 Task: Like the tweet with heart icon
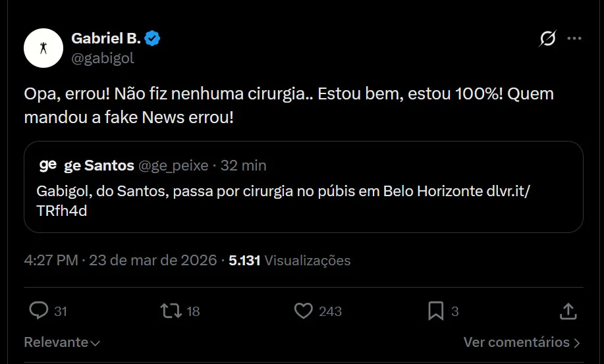click(x=303, y=310)
